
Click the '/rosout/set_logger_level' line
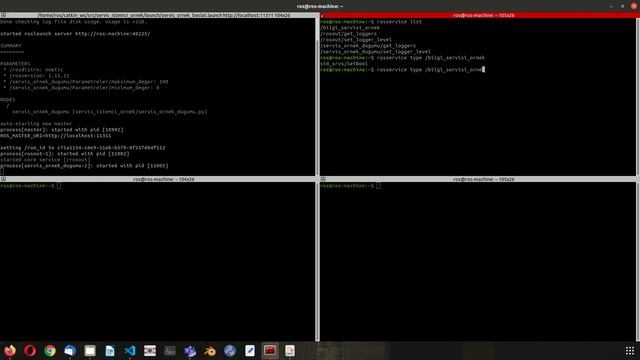(x=356, y=40)
